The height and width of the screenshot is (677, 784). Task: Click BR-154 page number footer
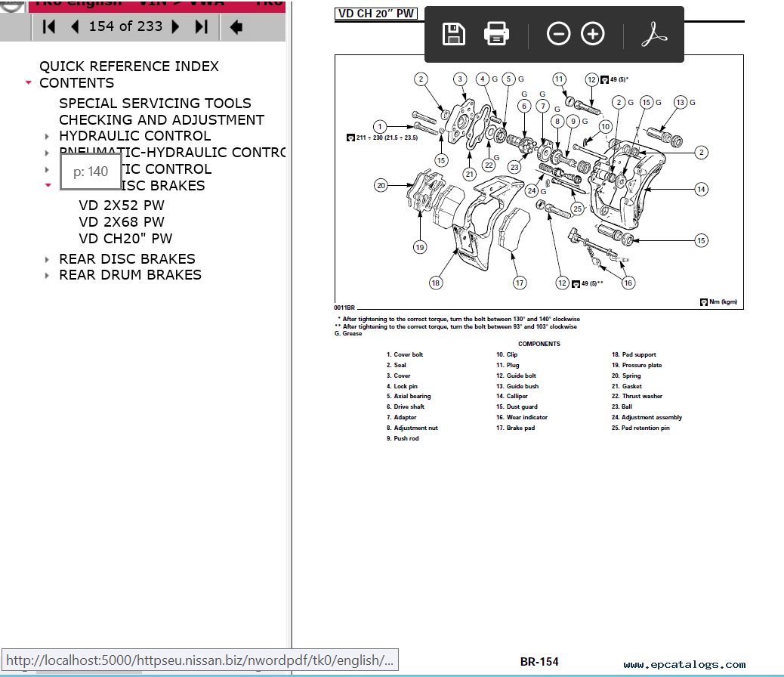[539, 661]
